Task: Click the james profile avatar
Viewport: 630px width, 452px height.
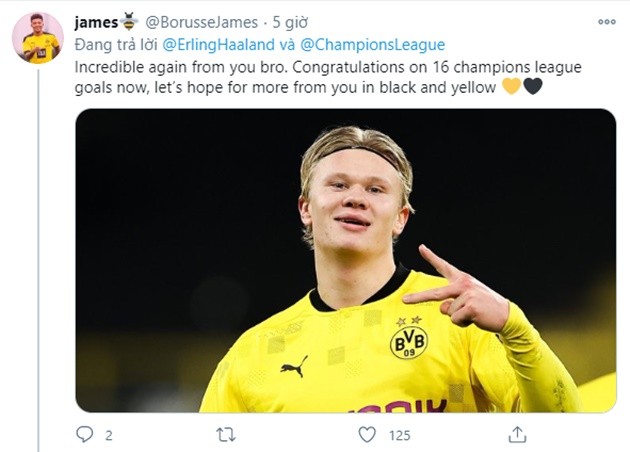Action: pos(37,38)
